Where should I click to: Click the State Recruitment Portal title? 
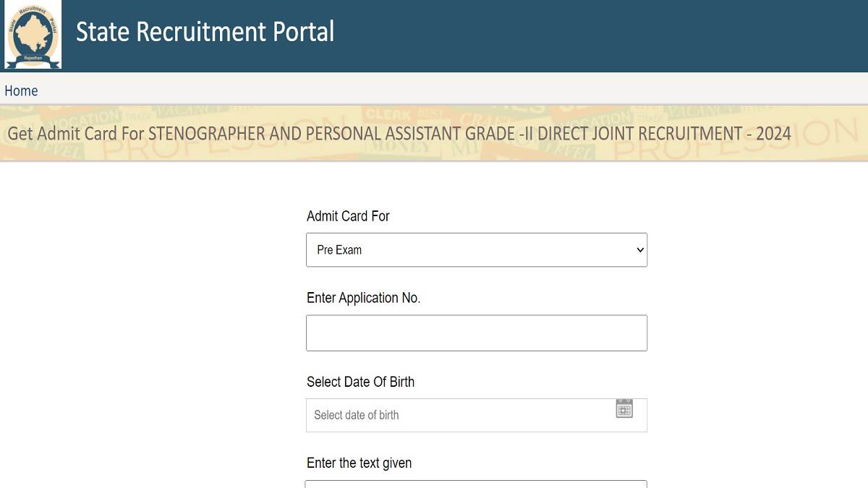[x=205, y=32]
